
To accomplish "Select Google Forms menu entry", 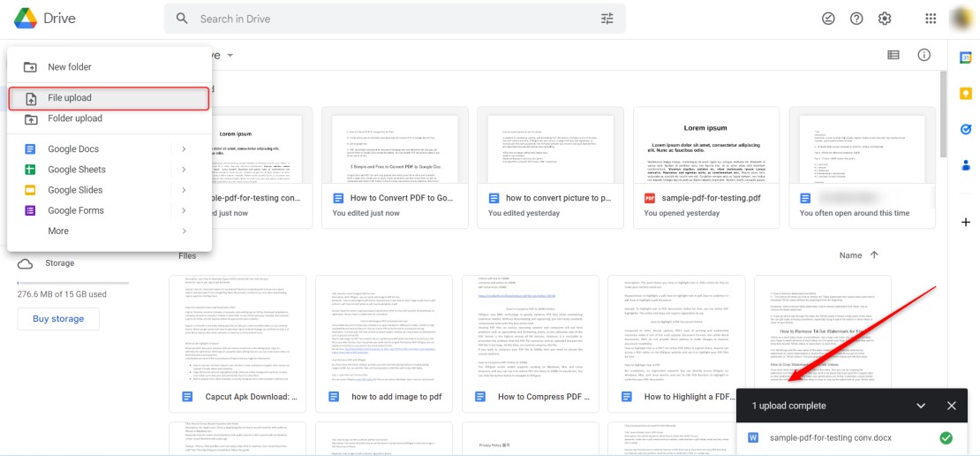I will click(109, 211).
